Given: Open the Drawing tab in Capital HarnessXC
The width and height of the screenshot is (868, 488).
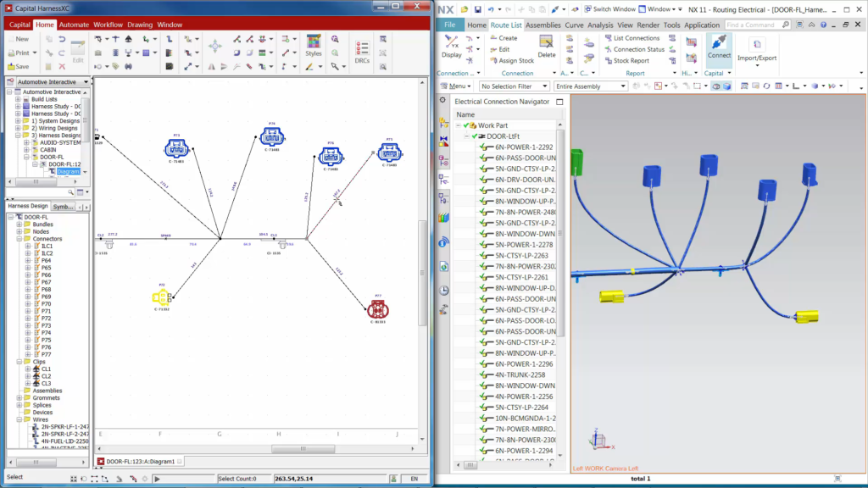Looking at the screenshot, I should tap(140, 25).
